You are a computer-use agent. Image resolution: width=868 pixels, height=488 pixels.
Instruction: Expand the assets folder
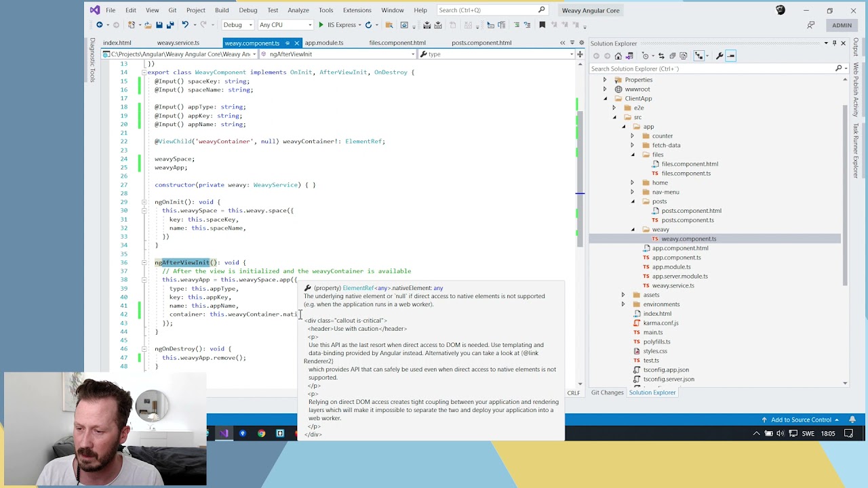click(x=623, y=295)
